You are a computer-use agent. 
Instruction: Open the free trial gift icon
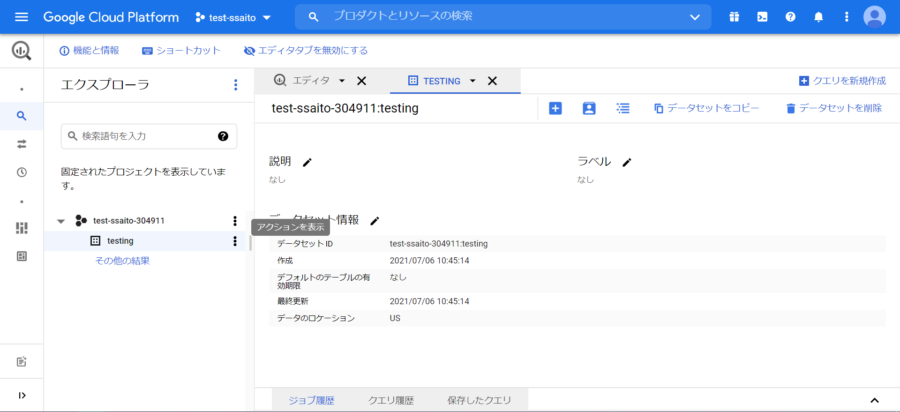[734, 17]
